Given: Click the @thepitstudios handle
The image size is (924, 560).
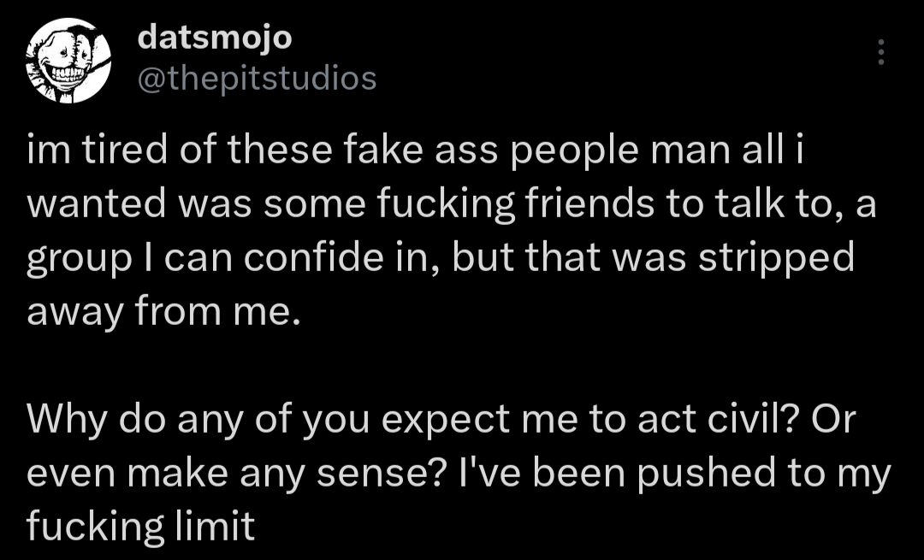Looking at the screenshot, I should pyautogui.click(x=257, y=78).
